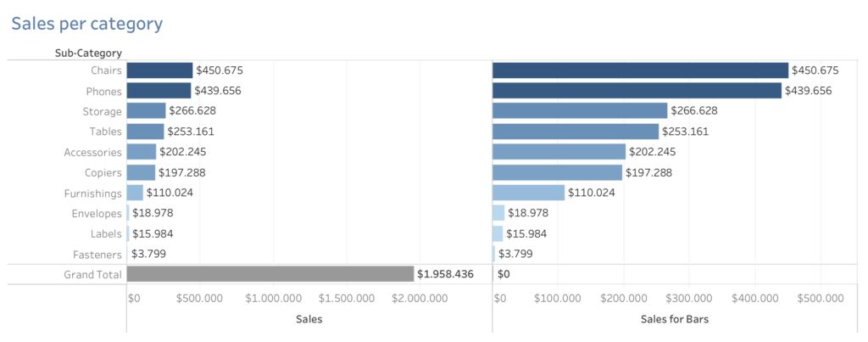Click the Envelopes row label

coord(98,213)
